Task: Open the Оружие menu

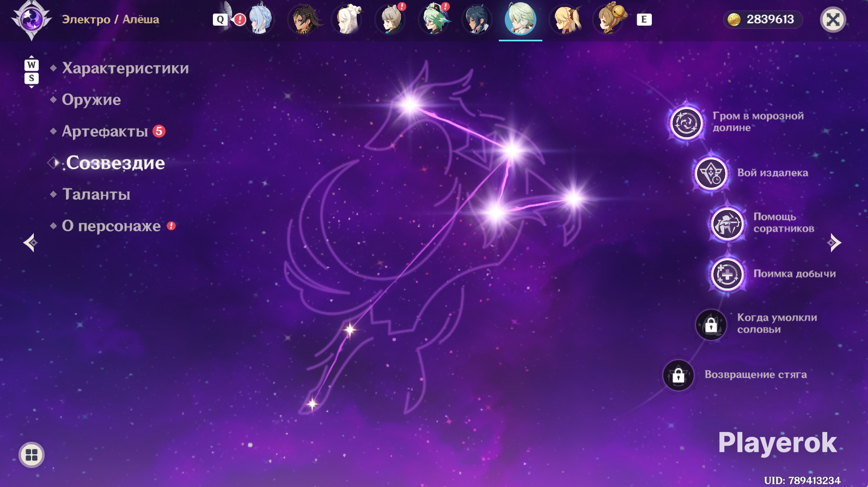Action: pyautogui.click(x=91, y=100)
